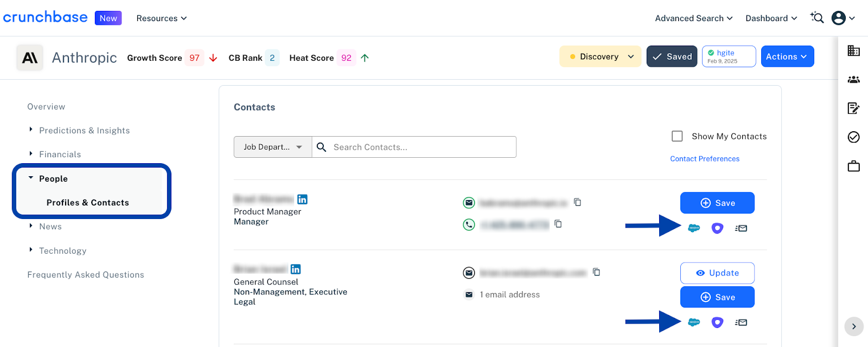Click Product Manager's purple shield icon
The width and height of the screenshot is (868, 347).
click(717, 228)
